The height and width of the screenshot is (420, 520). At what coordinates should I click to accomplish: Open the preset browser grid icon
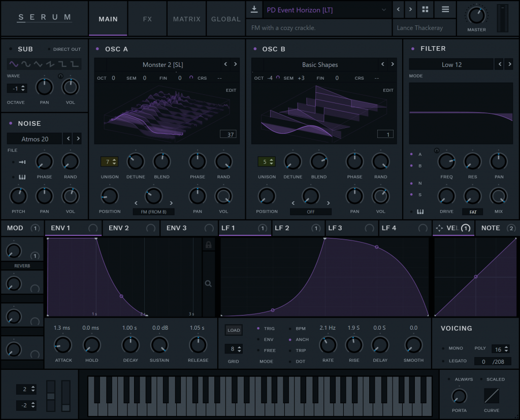(425, 10)
